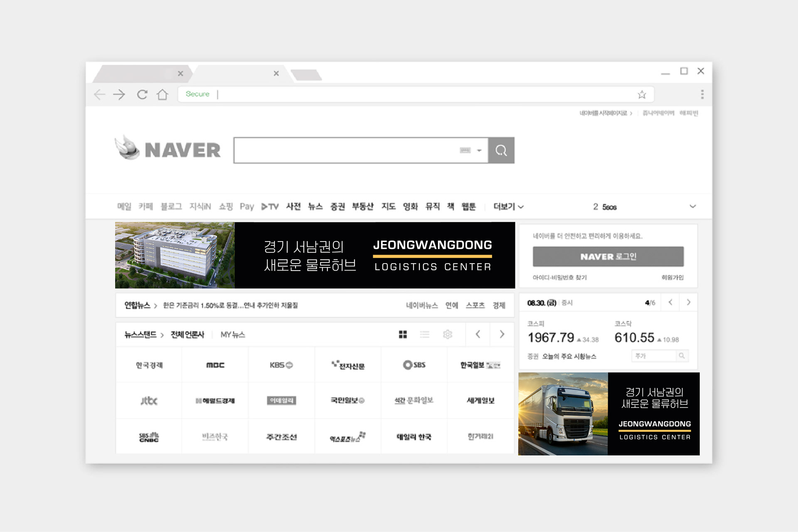The height and width of the screenshot is (532, 798).
Task: Close the second browser tab
Action: 276,74
